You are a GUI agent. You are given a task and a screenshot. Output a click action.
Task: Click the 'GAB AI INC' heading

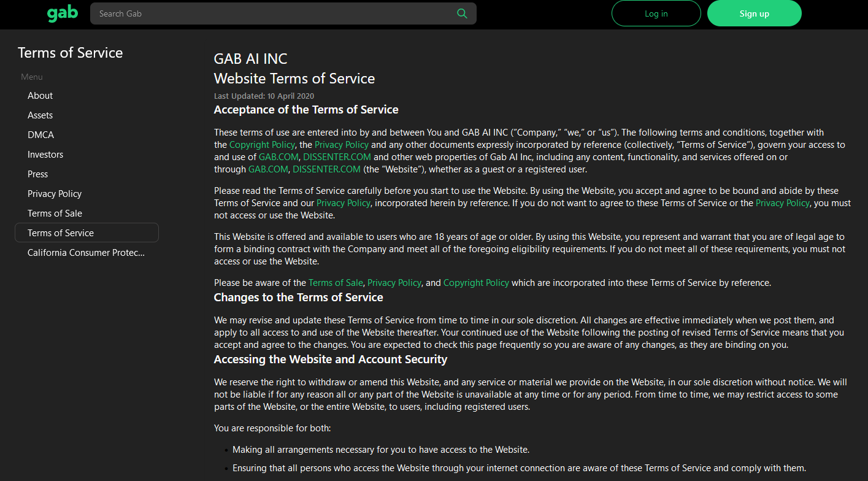(250, 59)
